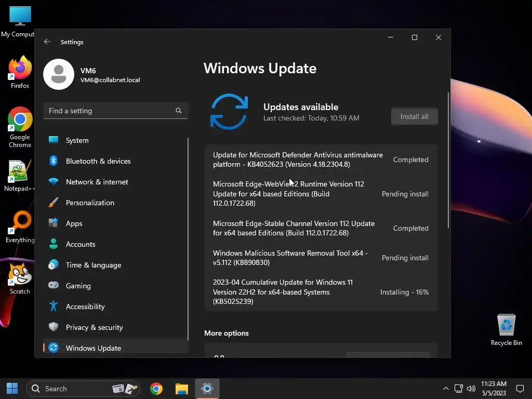The width and height of the screenshot is (532, 399).
Task: Click the Apps icon in the sidebar
Action: [x=54, y=223]
